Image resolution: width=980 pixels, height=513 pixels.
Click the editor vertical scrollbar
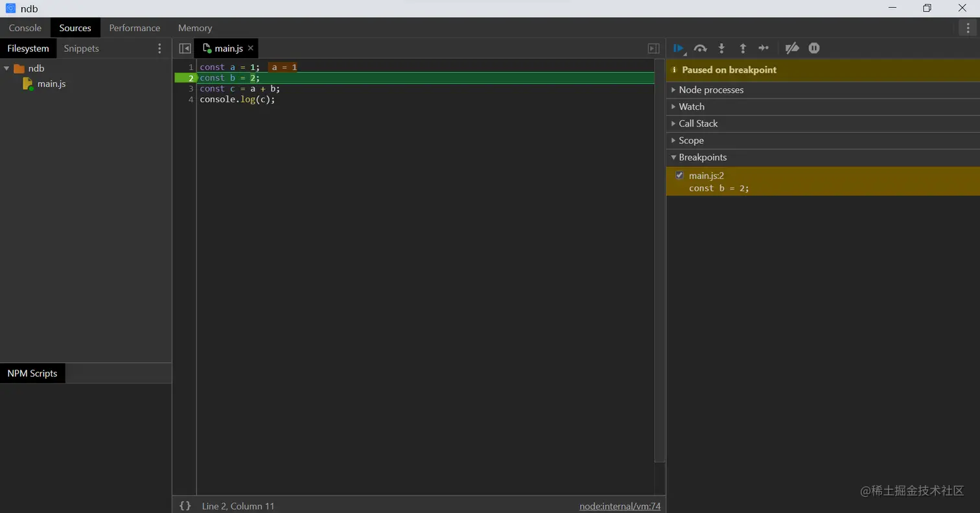tap(660, 259)
